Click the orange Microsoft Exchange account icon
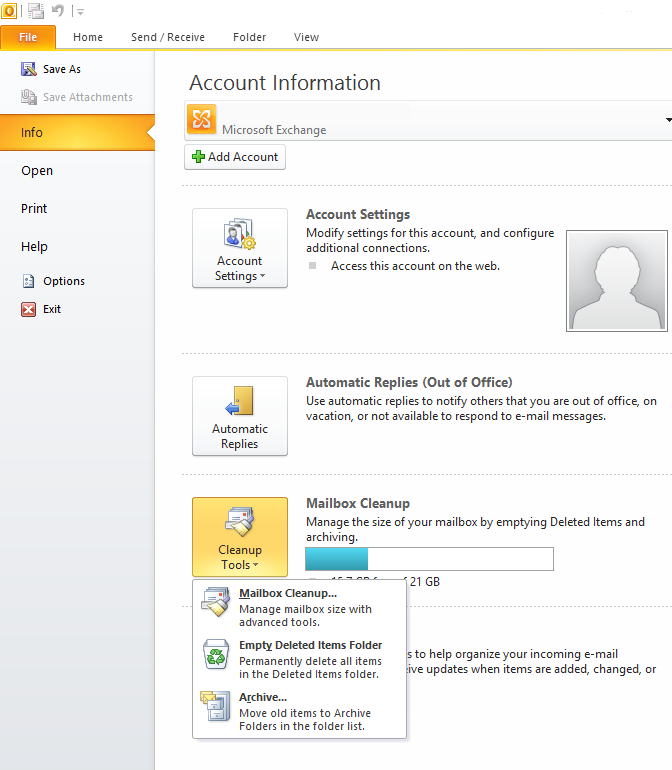672x770 pixels. coord(201,120)
